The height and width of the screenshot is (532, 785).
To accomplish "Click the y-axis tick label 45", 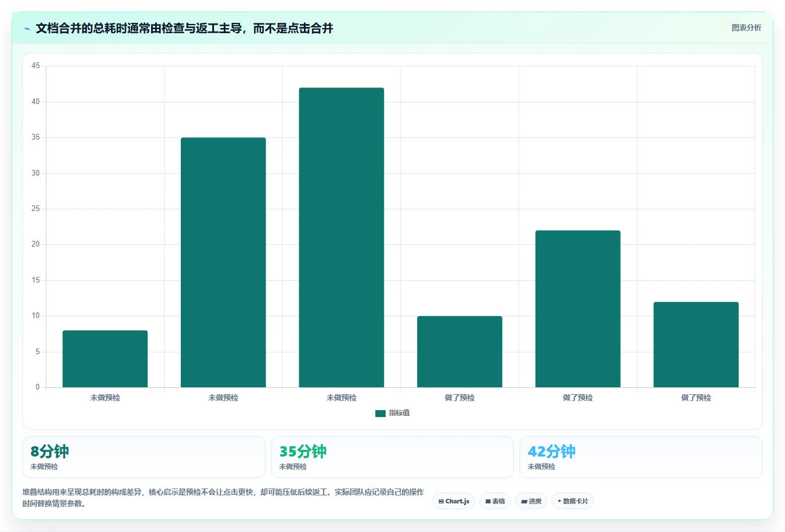I will [x=35, y=66].
